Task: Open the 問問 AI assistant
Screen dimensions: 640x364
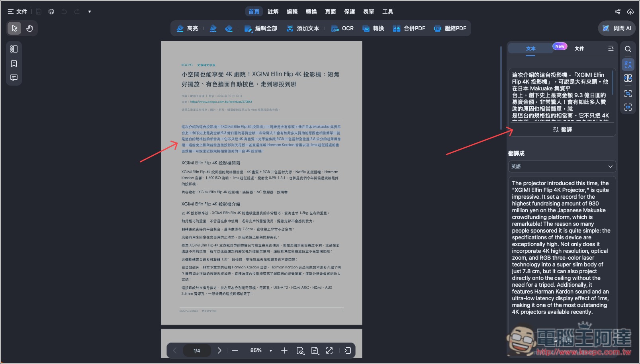Action: pyautogui.click(x=617, y=28)
